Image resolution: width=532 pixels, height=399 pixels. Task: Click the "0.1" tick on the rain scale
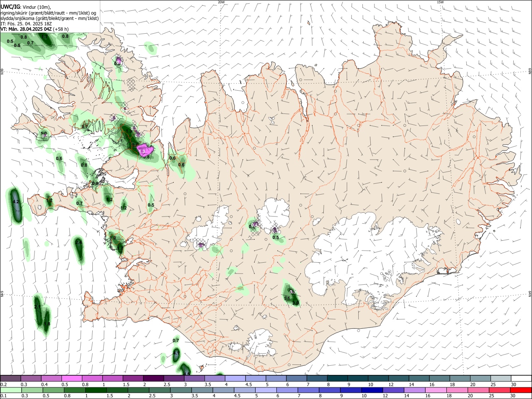pos(3,396)
